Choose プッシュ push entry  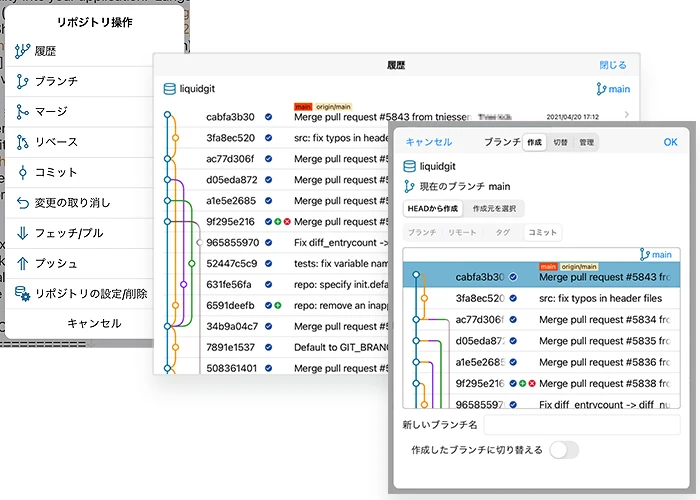coord(80,263)
